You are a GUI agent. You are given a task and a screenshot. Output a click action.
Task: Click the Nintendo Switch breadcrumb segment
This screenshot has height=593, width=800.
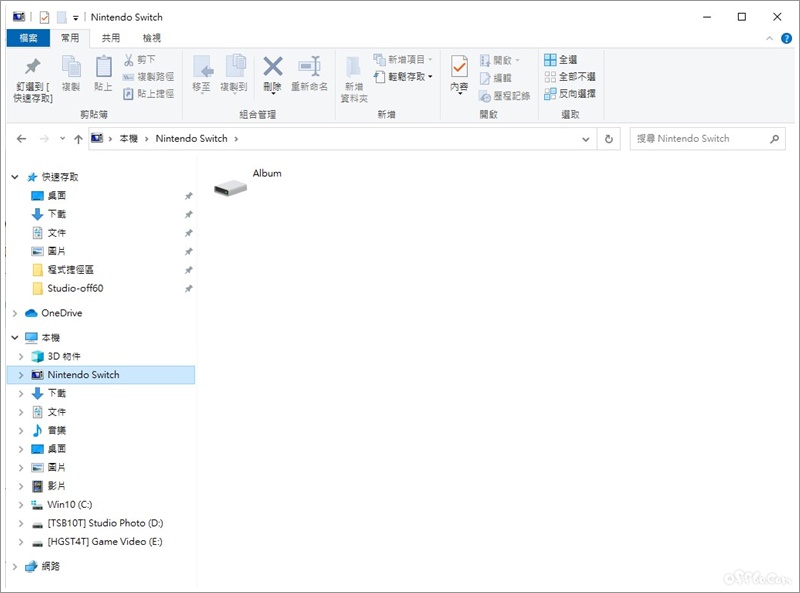click(x=191, y=139)
